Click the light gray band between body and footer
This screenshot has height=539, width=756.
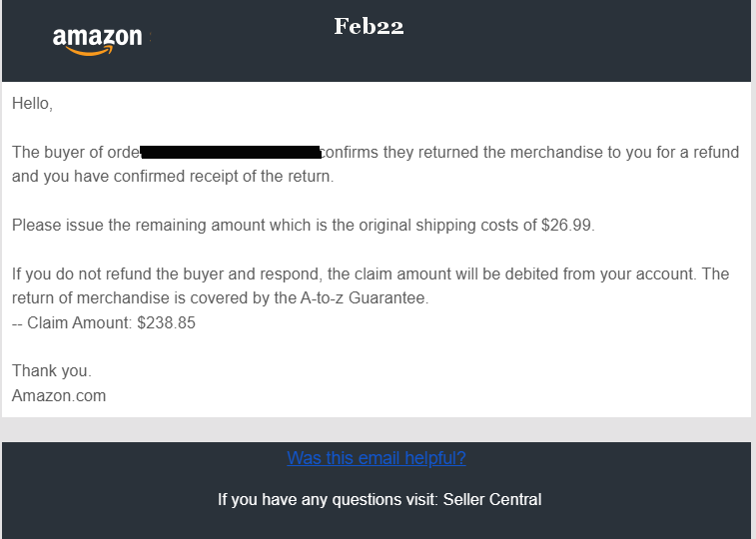point(378,429)
